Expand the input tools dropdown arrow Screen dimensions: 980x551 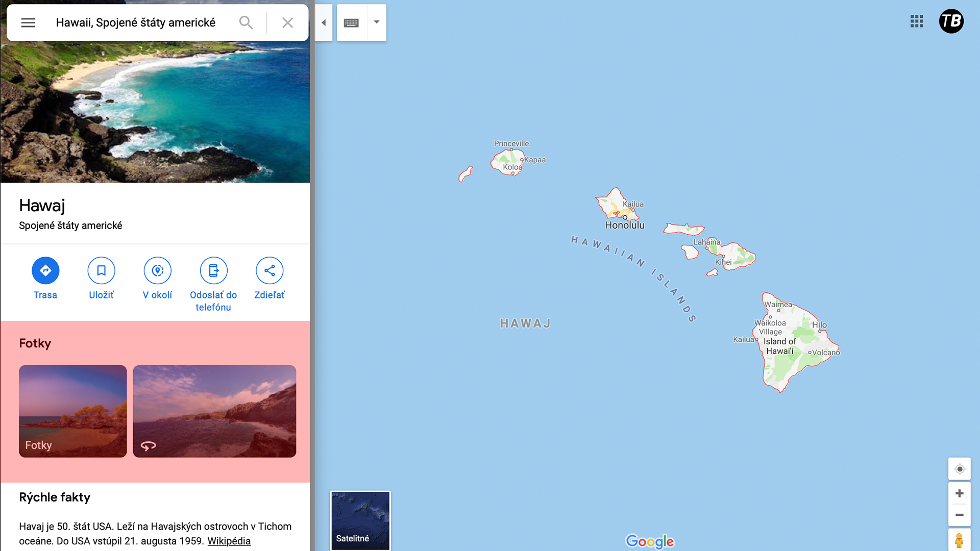(377, 22)
